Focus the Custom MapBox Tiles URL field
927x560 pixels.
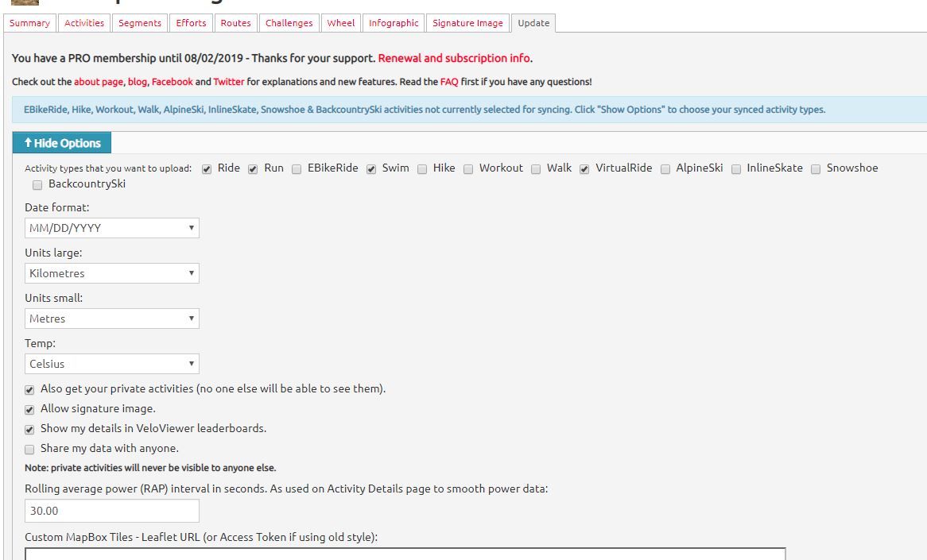point(405,554)
